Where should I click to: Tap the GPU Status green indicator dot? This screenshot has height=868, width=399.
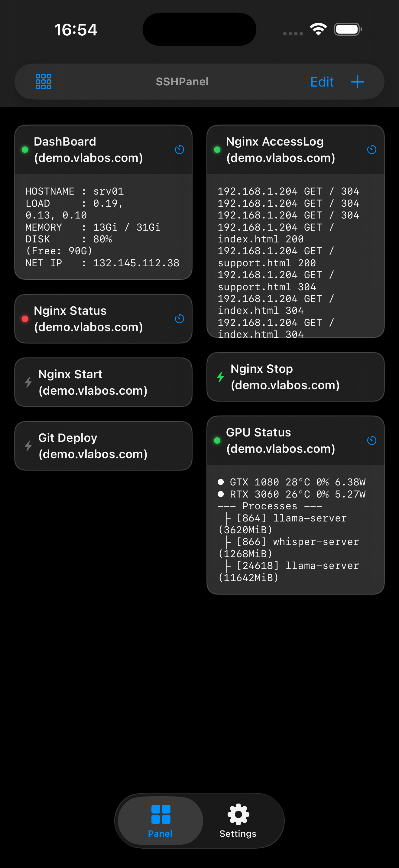point(217,440)
